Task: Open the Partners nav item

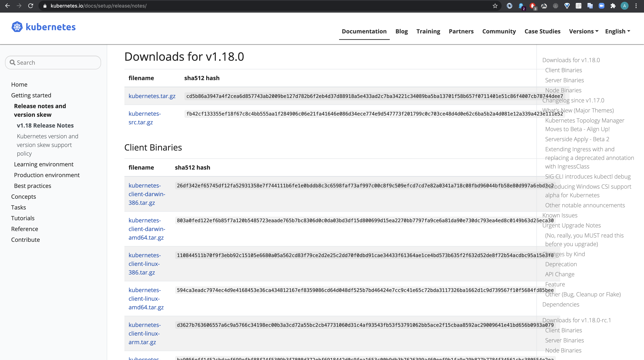Action: [x=461, y=31]
